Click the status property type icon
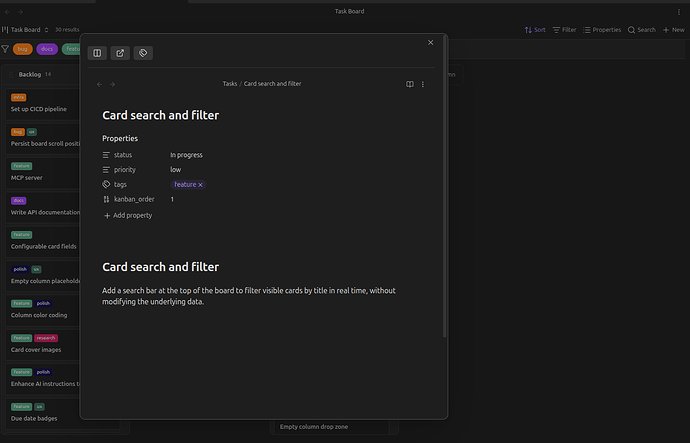This screenshot has width=690, height=443. (x=107, y=155)
